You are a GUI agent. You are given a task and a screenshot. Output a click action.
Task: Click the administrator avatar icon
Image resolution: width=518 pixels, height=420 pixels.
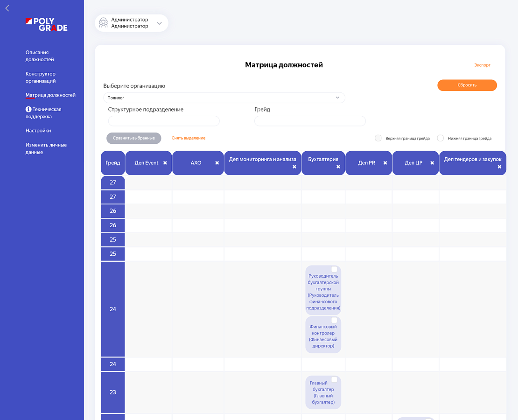point(104,23)
